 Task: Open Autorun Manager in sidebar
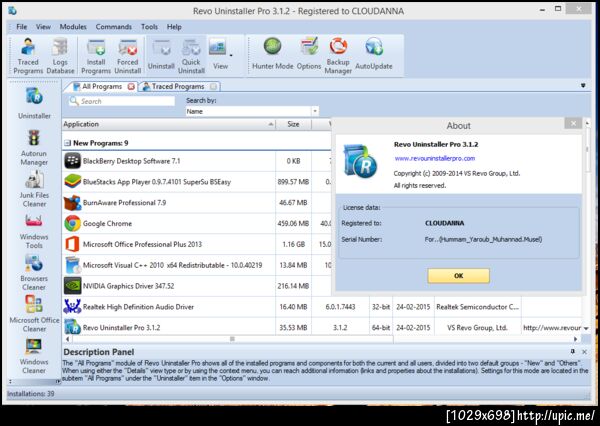pyautogui.click(x=34, y=148)
